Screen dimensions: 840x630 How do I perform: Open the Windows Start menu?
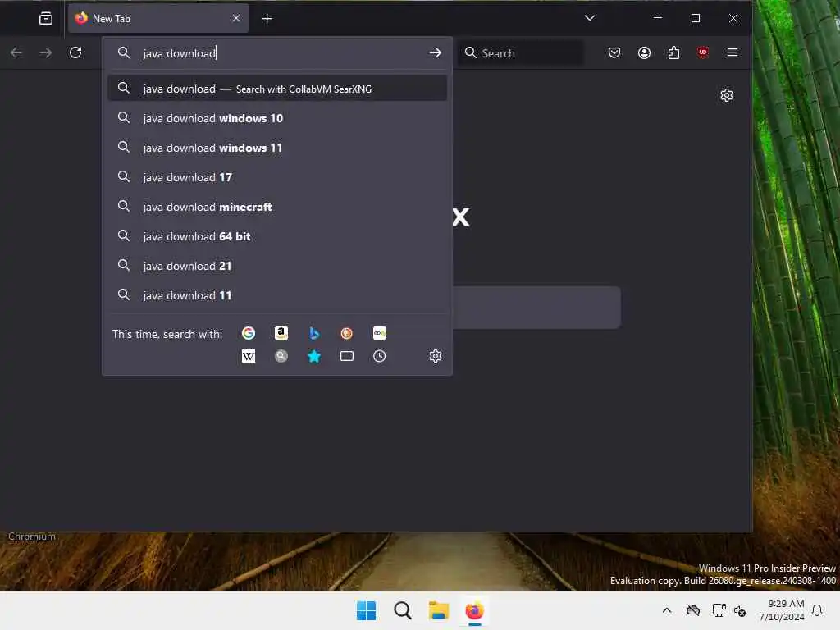[367, 610]
